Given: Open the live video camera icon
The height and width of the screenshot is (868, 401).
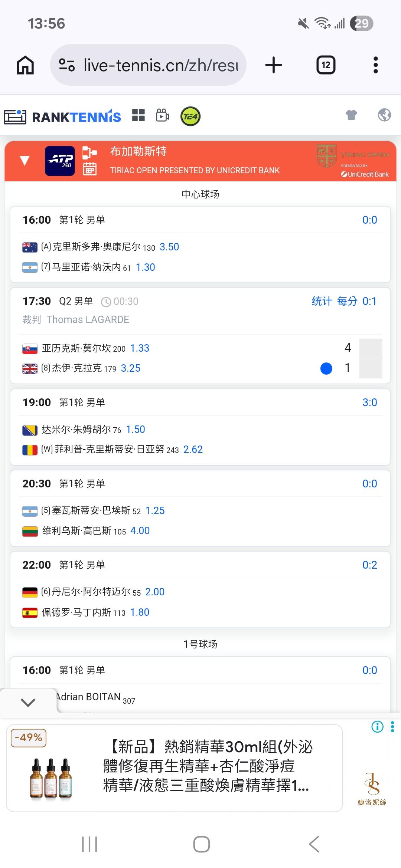Looking at the screenshot, I should [163, 116].
